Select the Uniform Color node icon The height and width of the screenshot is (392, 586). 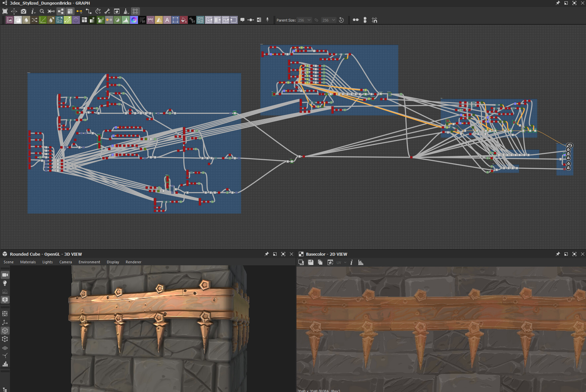(134, 20)
